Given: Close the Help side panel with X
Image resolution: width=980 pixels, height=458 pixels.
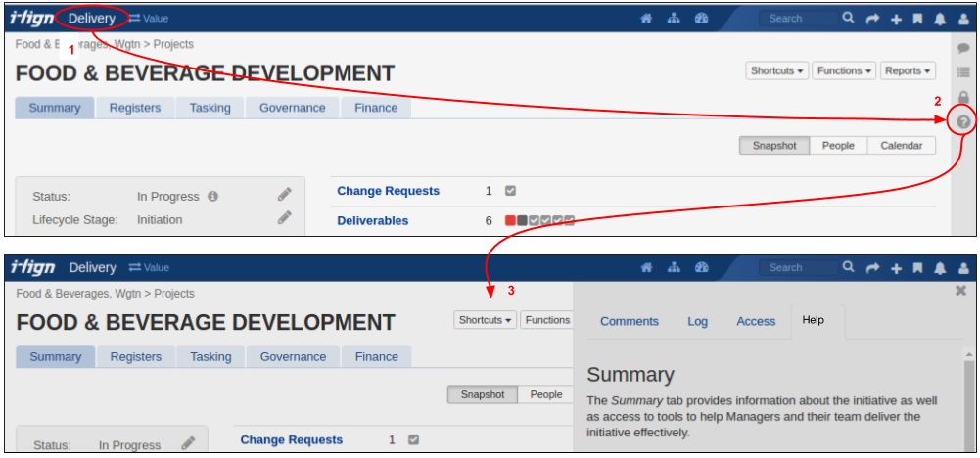Looking at the screenshot, I should (960, 291).
